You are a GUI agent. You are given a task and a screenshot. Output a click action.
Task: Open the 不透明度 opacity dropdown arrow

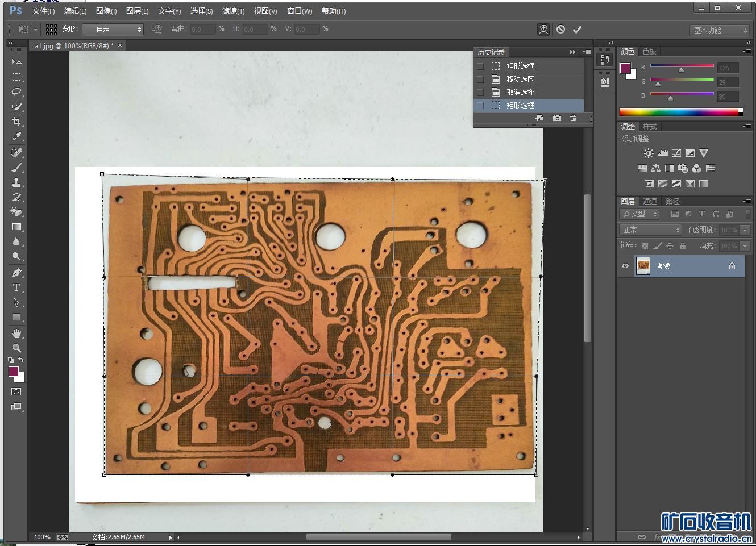click(x=745, y=230)
